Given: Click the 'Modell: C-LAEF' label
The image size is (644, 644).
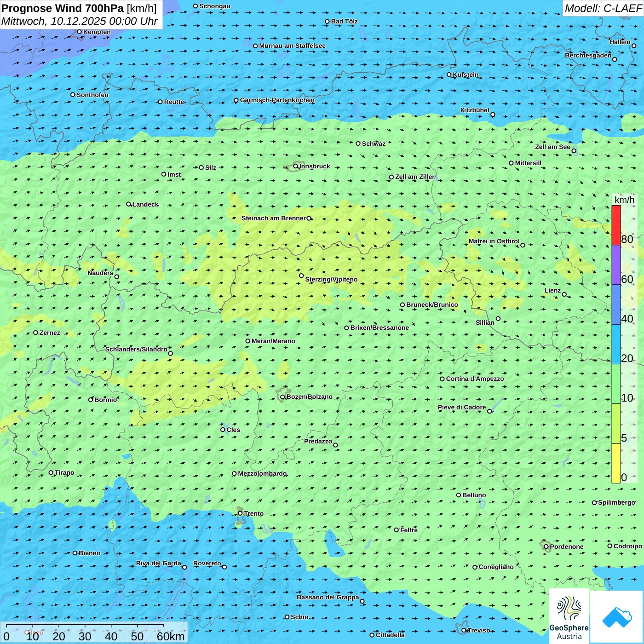Looking at the screenshot, I should pos(603,8).
